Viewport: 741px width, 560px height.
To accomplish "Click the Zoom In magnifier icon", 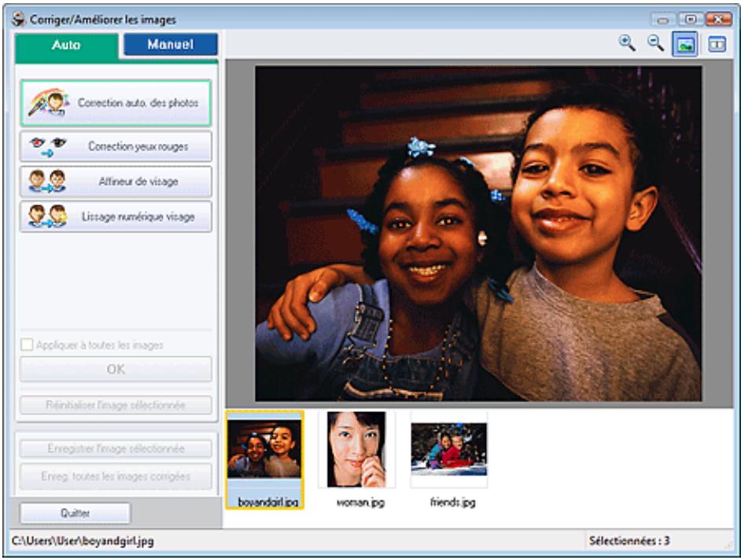I will click(627, 43).
